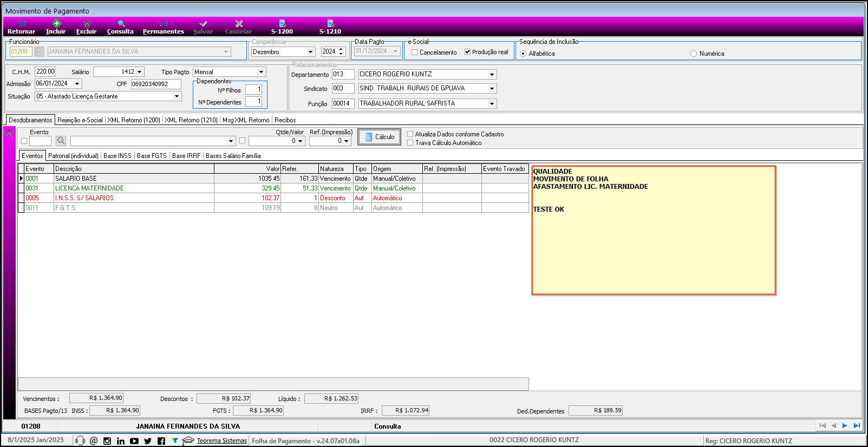Open the Bases Salário Família tab
This screenshot has width=868, height=447.
click(x=233, y=156)
